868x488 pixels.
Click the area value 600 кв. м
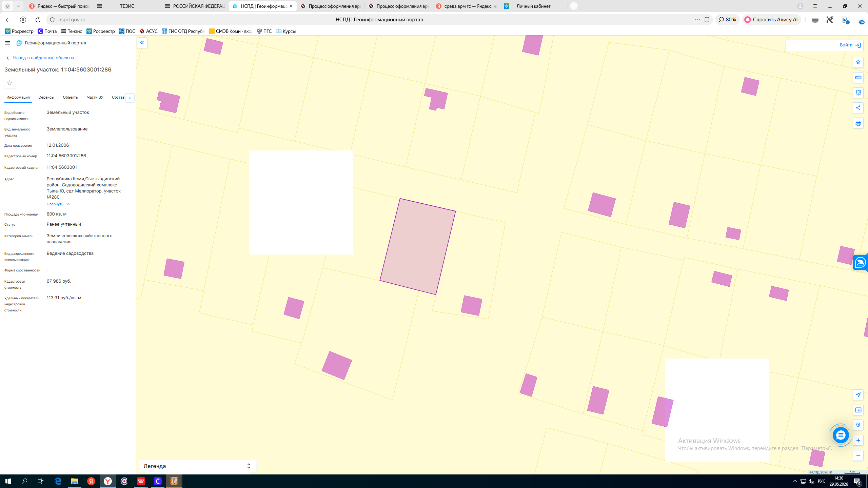click(x=57, y=214)
